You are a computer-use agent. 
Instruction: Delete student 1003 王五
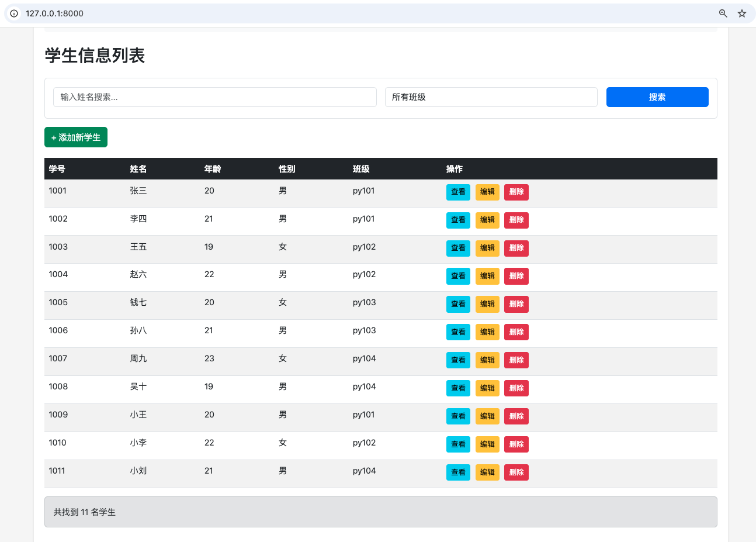point(516,248)
